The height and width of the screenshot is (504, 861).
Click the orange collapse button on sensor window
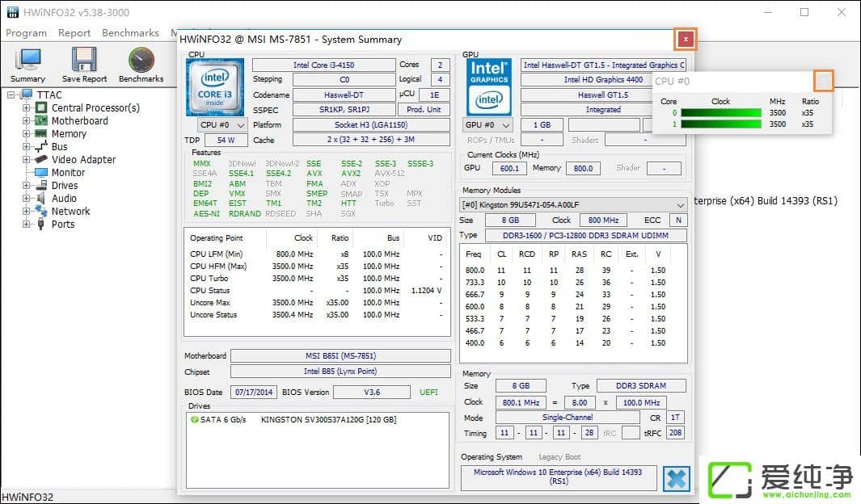(x=824, y=81)
